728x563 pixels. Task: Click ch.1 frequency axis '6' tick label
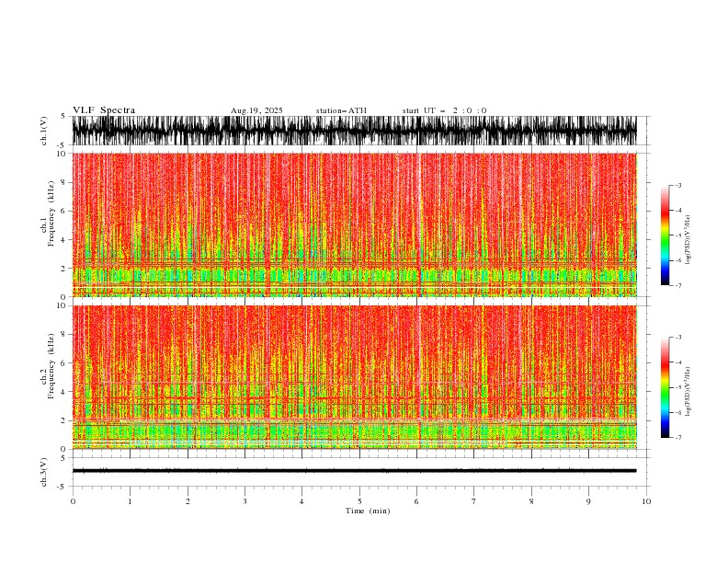coord(64,211)
